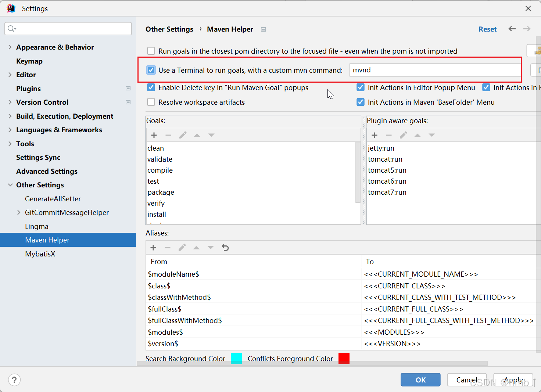This screenshot has height=392, width=541.
Task: Reset aliases to defaults icon
Action: point(225,248)
